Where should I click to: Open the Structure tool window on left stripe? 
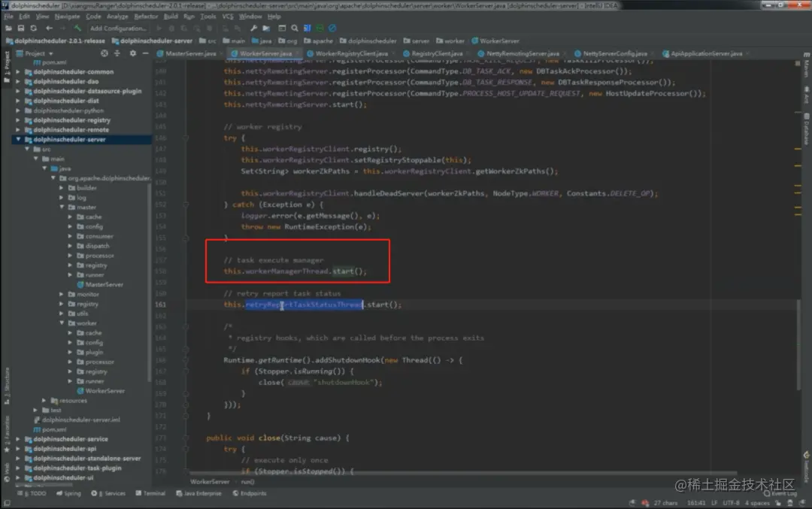coord(7,386)
